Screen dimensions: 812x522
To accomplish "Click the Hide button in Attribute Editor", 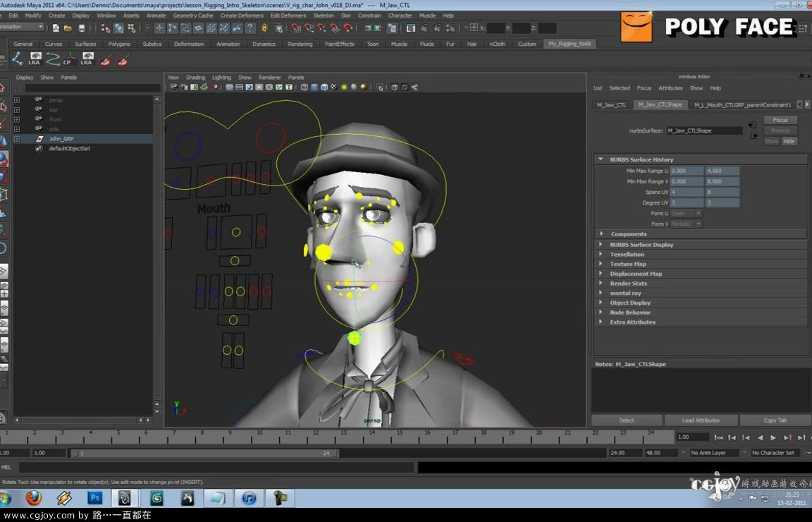I will pos(789,141).
